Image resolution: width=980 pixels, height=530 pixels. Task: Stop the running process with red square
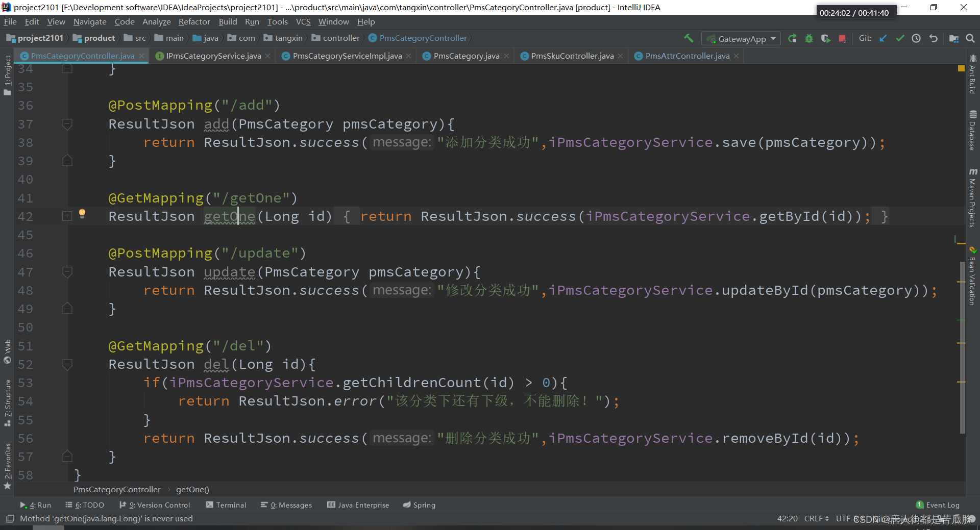842,38
